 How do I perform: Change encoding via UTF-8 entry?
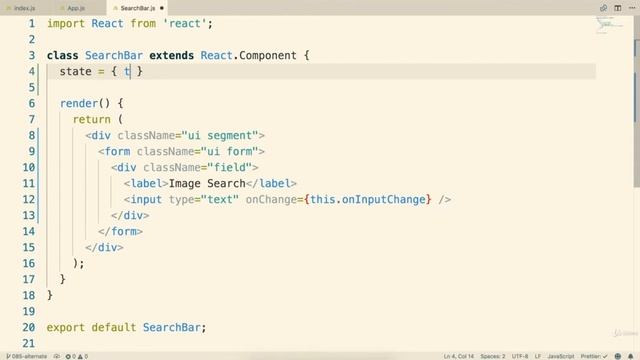click(520, 356)
